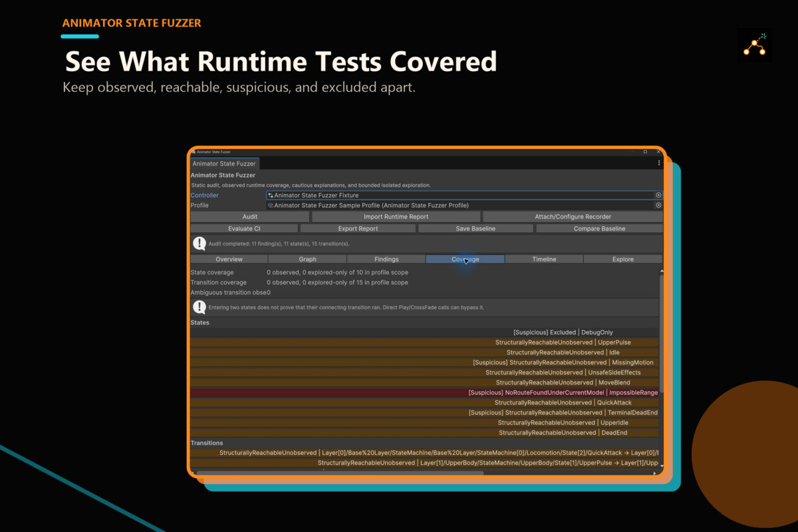Click the State coverage value text
798x532 pixels.
[x=338, y=273]
